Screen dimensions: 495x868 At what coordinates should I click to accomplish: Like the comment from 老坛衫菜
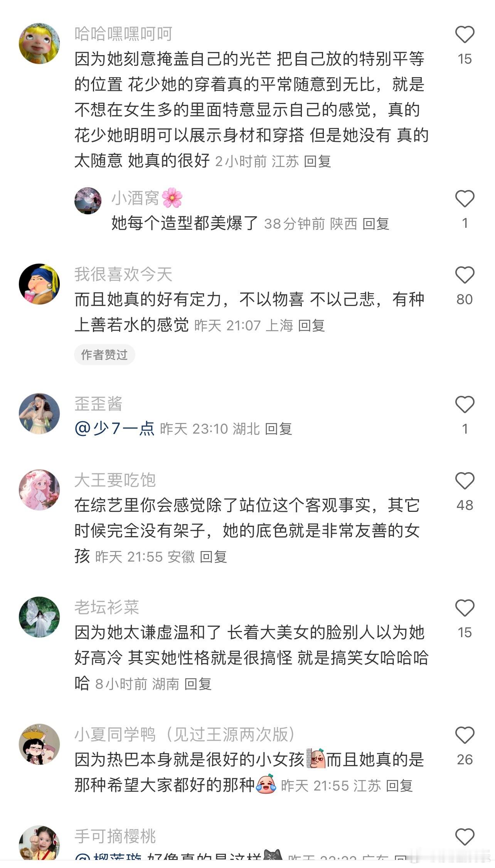coord(465,608)
